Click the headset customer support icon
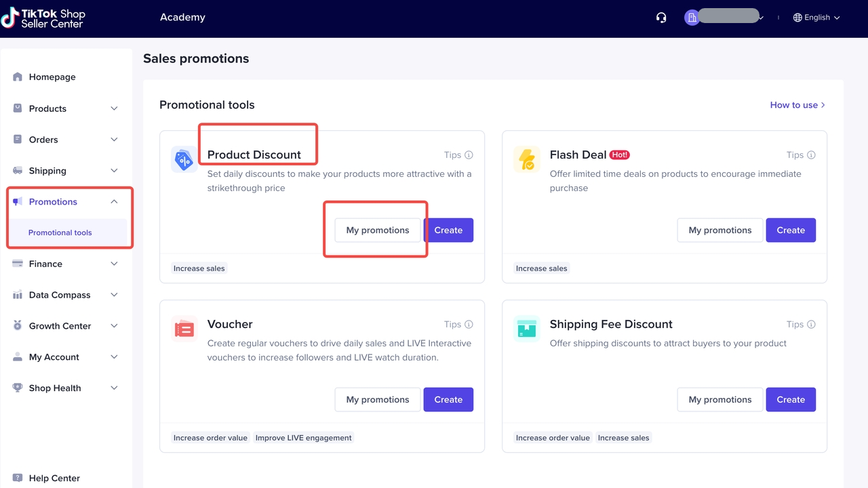This screenshot has width=868, height=488. click(661, 18)
